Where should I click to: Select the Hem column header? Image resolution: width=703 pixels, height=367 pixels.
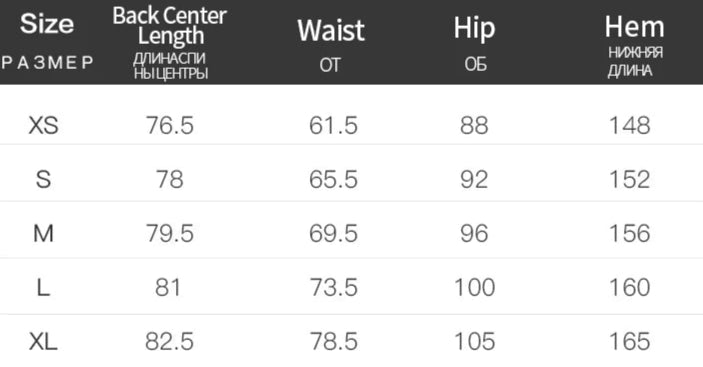634,27
